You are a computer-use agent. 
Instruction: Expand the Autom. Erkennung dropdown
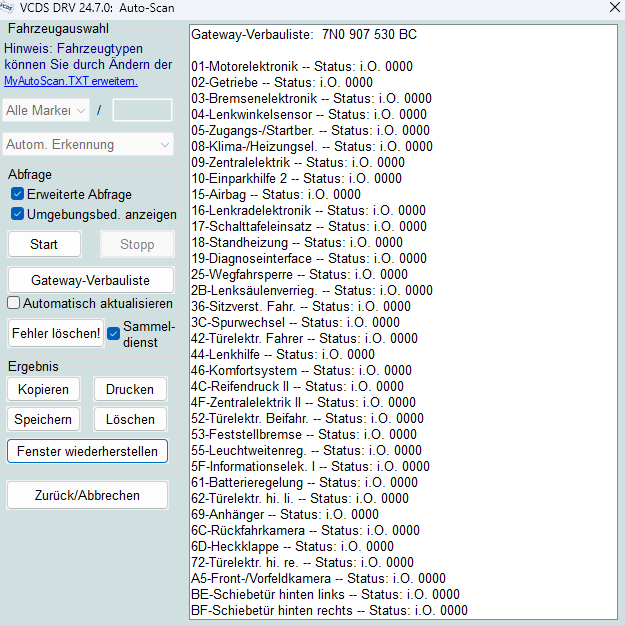tap(88, 145)
